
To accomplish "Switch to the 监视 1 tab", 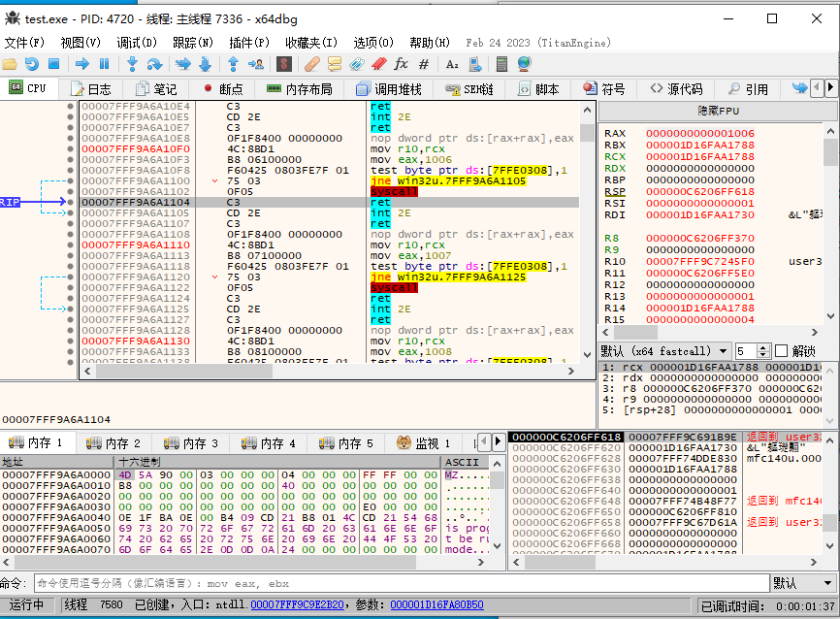I will pyautogui.click(x=423, y=443).
